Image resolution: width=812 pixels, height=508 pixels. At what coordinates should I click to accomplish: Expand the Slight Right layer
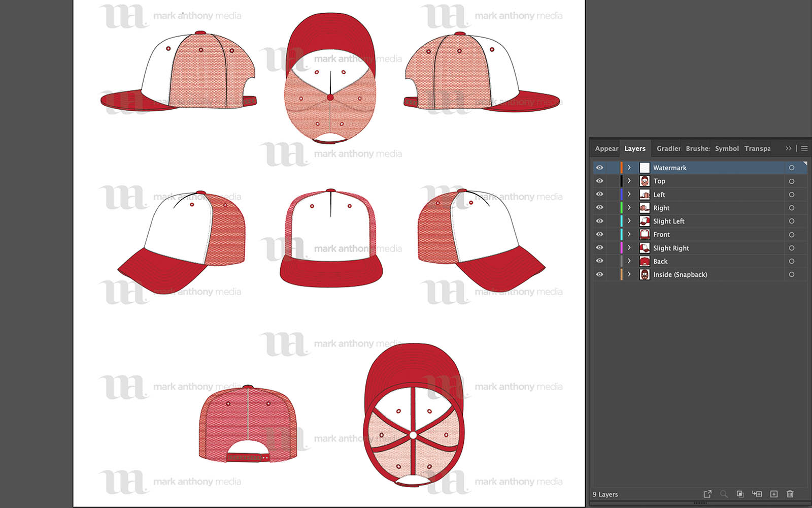(629, 248)
